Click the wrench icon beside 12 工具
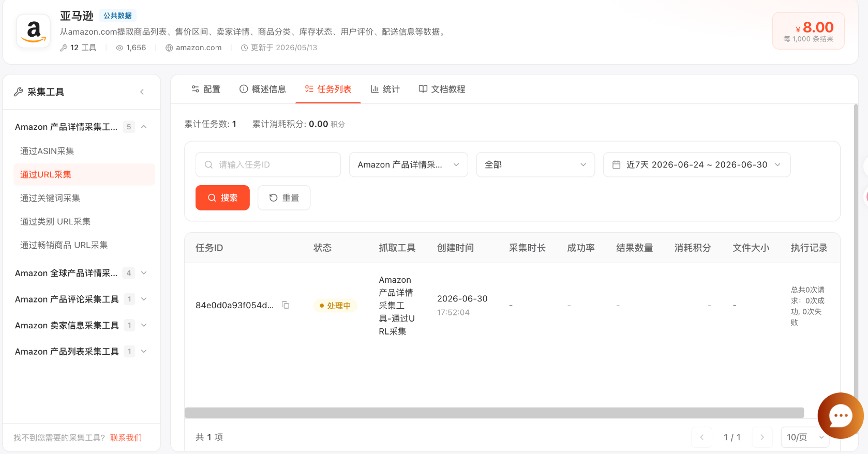This screenshot has height=454, width=868. (x=64, y=48)
